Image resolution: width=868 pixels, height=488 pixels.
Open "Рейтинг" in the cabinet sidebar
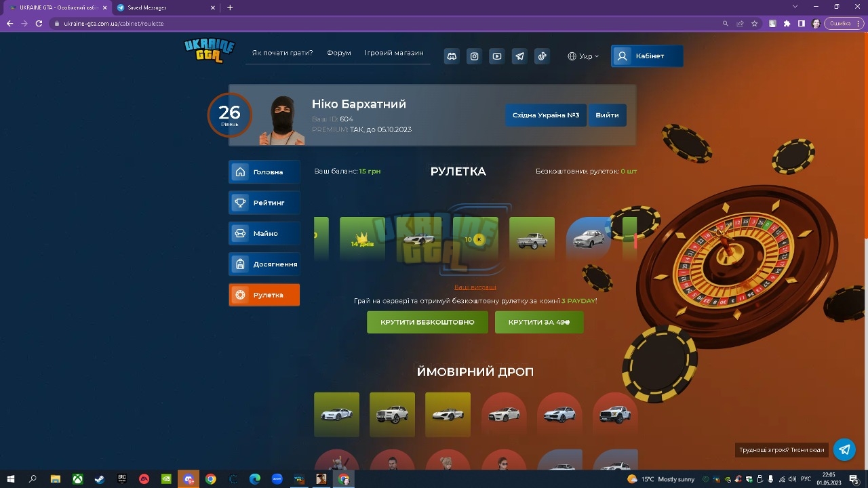point(264,203)
